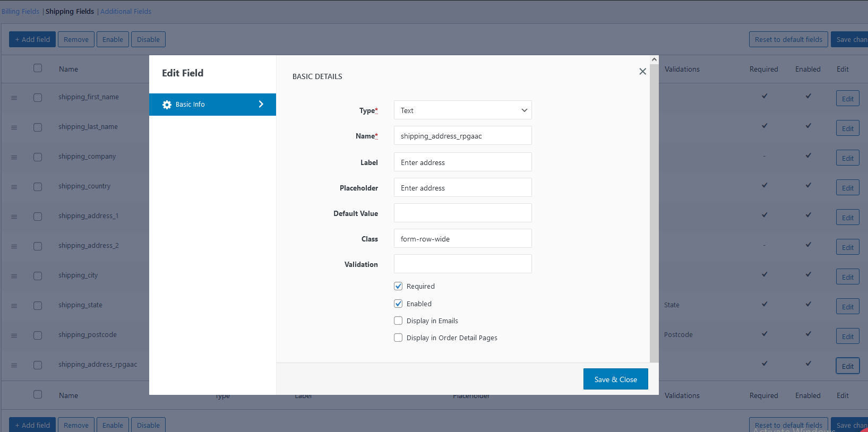868x432 pixels.
Task: Click the drag handle for shipping_address_rpgaac row
Action: 14,365
